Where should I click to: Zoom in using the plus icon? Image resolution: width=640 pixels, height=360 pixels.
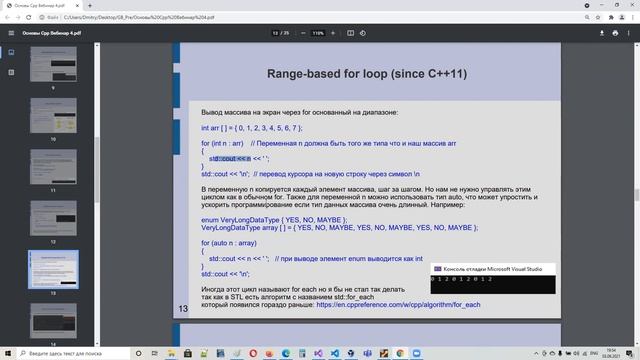click(333, 33)
